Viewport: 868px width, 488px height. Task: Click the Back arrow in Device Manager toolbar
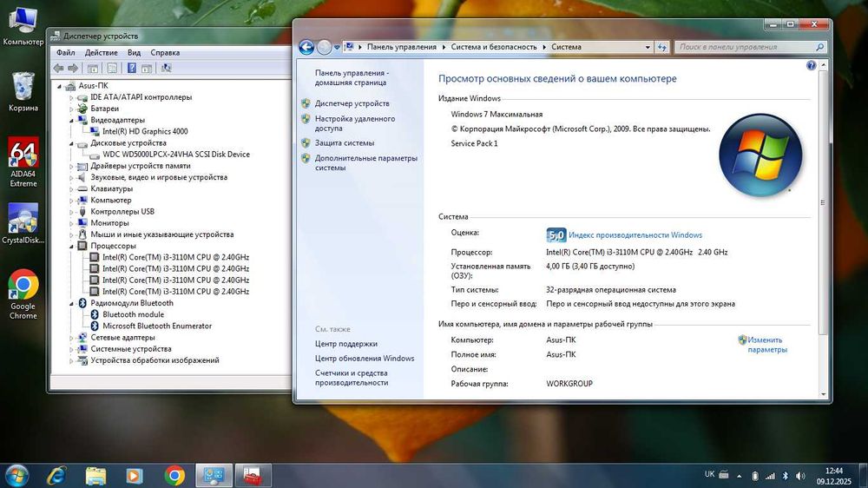59,68
